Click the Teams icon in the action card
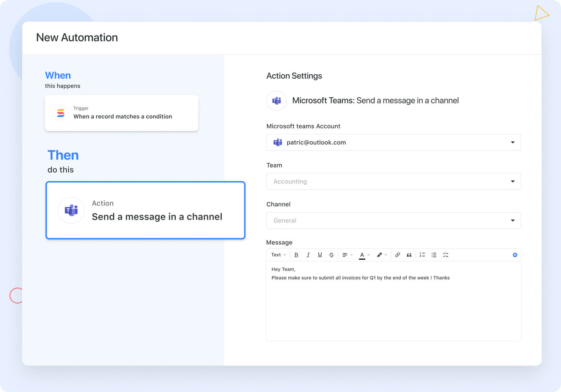The width and height of the screenshot is (561, 392). pyautogui.click(x=71, y=210)
